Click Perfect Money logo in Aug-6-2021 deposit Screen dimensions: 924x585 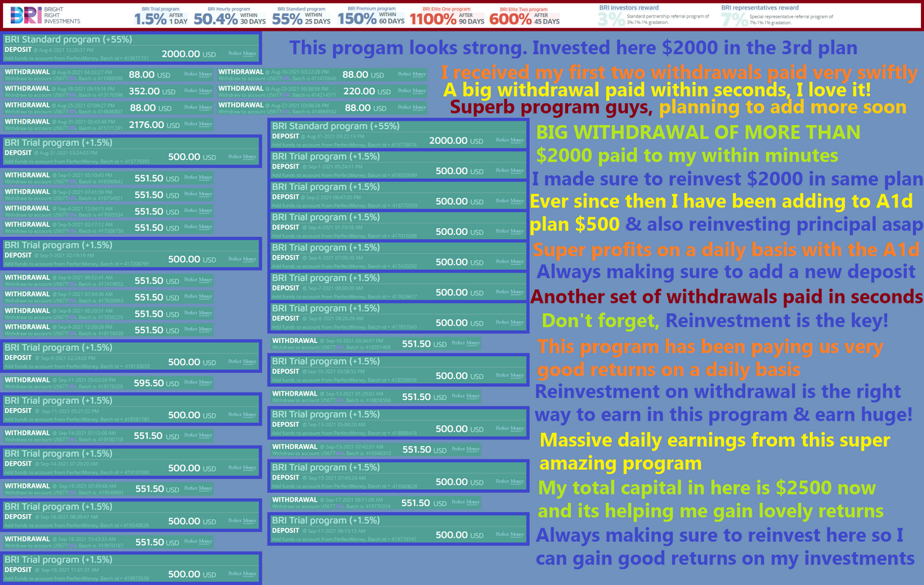click(242, 53)
